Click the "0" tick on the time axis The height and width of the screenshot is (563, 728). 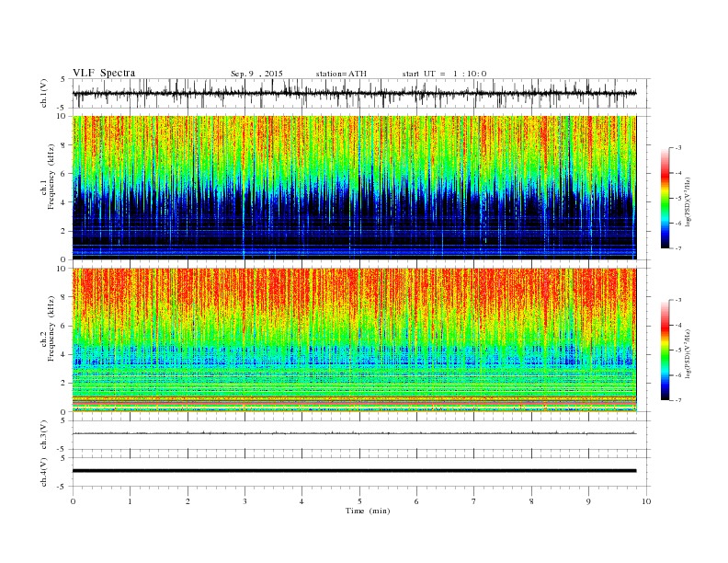73,501
